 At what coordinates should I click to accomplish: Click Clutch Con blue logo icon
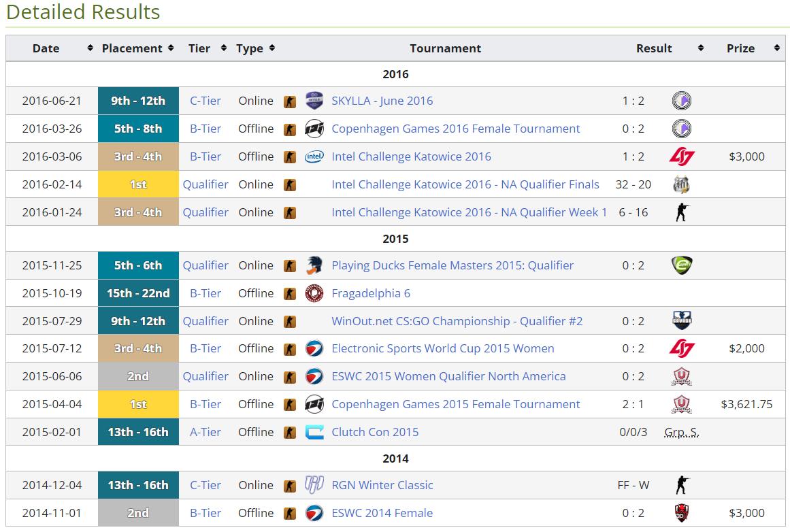click(x=314, y=432)
